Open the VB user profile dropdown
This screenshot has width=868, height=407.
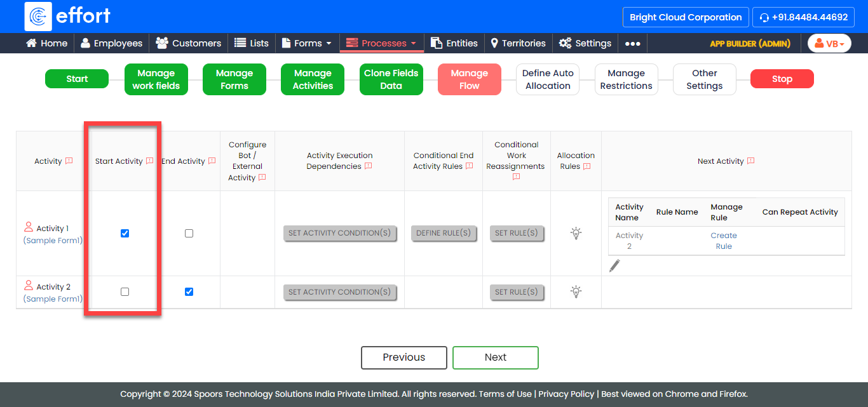tap(829, 43)
